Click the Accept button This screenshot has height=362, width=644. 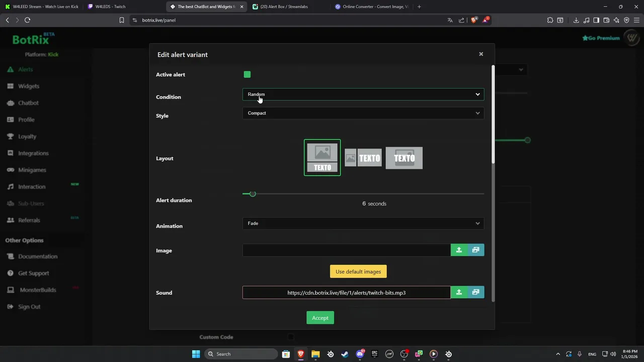pos(320,318)
